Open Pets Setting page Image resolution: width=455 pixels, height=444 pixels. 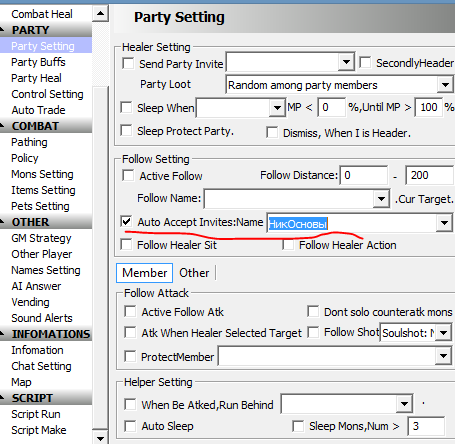click(40, 206)
